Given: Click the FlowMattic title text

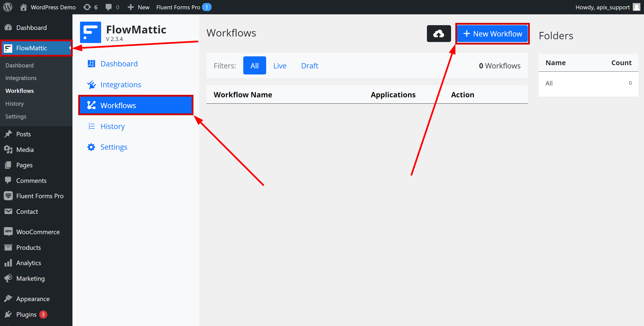Looking at the screenshot, I should coord(136,29).
